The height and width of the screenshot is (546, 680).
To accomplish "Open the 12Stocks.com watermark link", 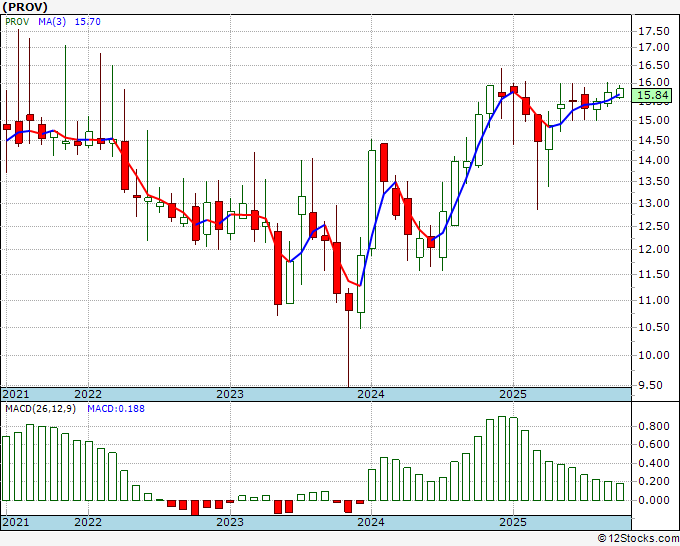I will point(636,538).
